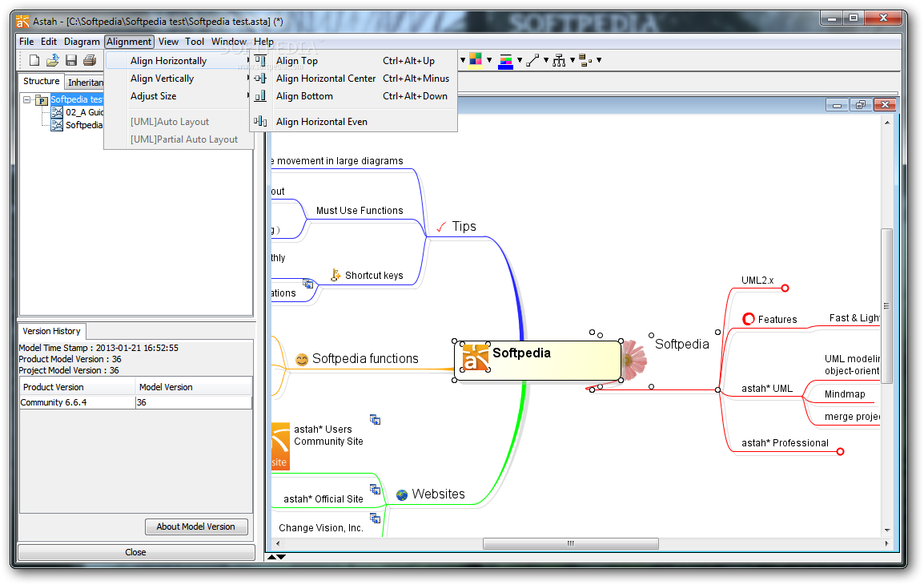The width and height of the screenshot is (924, 585).
Task: Open the line color dropdown arrow
Action: 519,60
